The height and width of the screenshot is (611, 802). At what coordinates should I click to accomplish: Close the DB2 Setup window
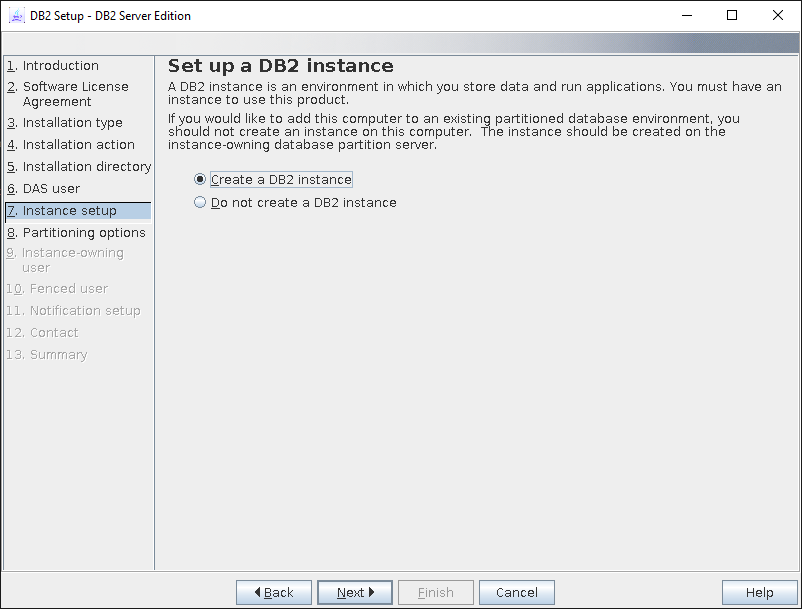click(x=778, y=16)
